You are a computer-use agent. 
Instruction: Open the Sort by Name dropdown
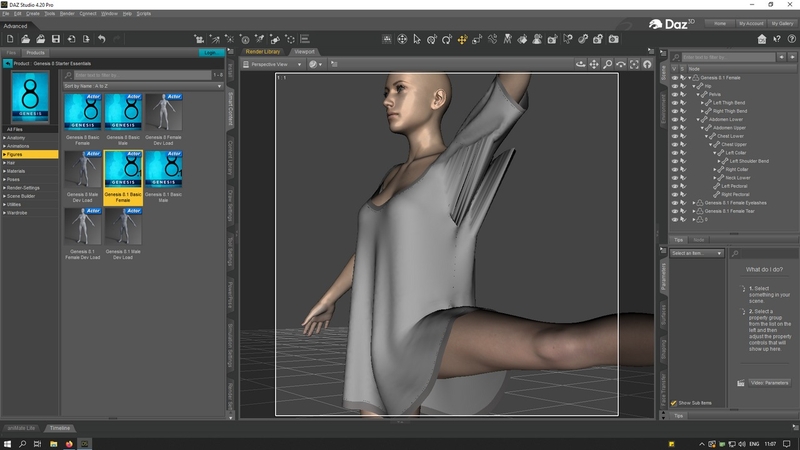(143, 86)
